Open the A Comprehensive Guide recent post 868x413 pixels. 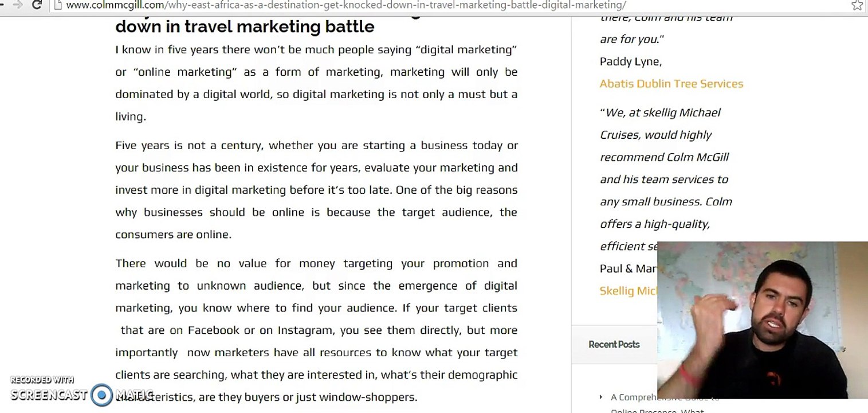(633, 398)
